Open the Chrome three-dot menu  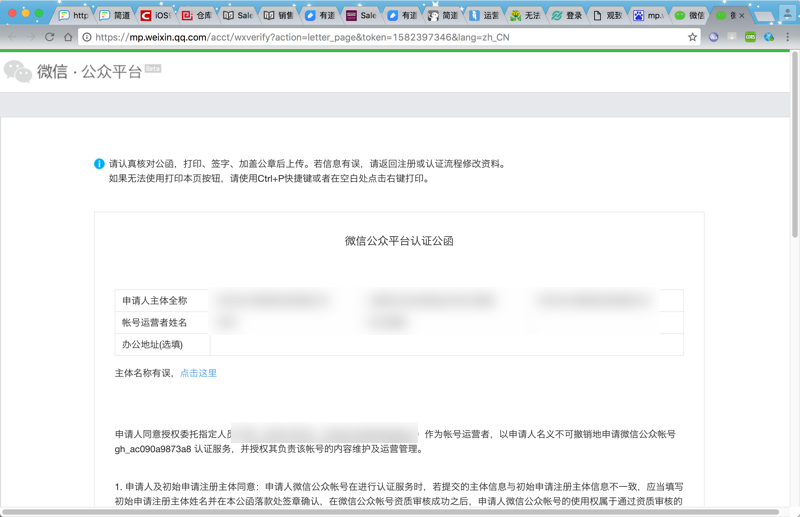pyautogui.click(x=787, y=37)
